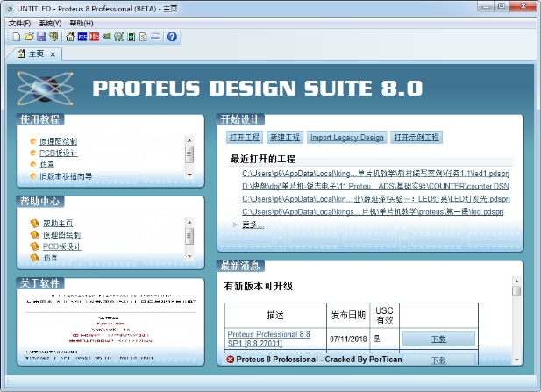Click the 打开示例工程 button
The height and width of the screenshot is (392, 541).
(x=416, y=138)
